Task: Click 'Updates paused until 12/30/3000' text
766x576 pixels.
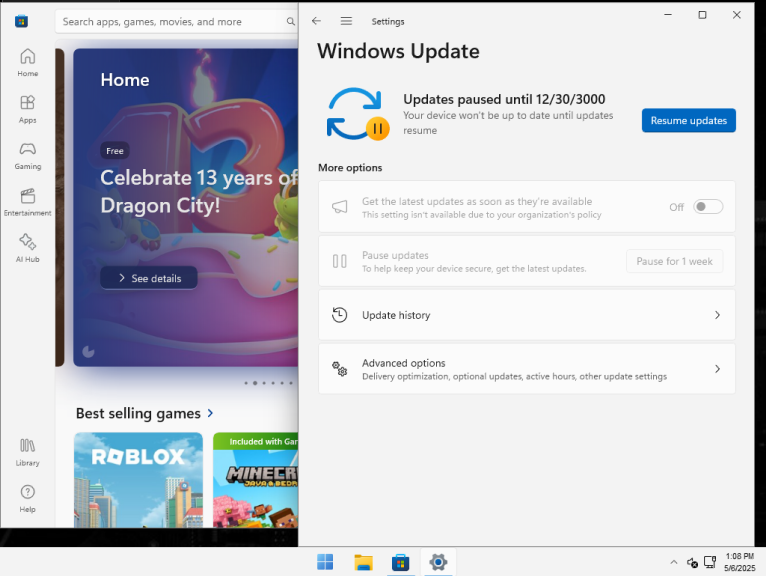Action: point(504,99)
